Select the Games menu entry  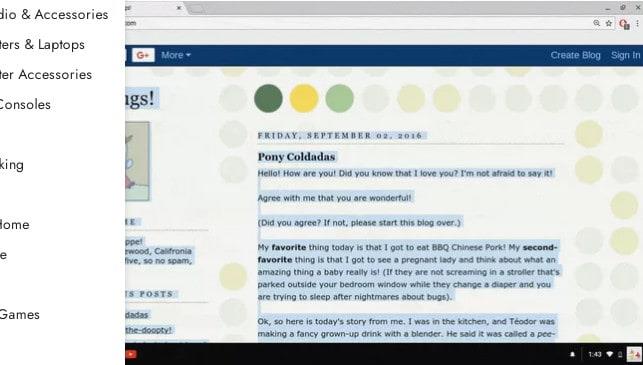20,315
